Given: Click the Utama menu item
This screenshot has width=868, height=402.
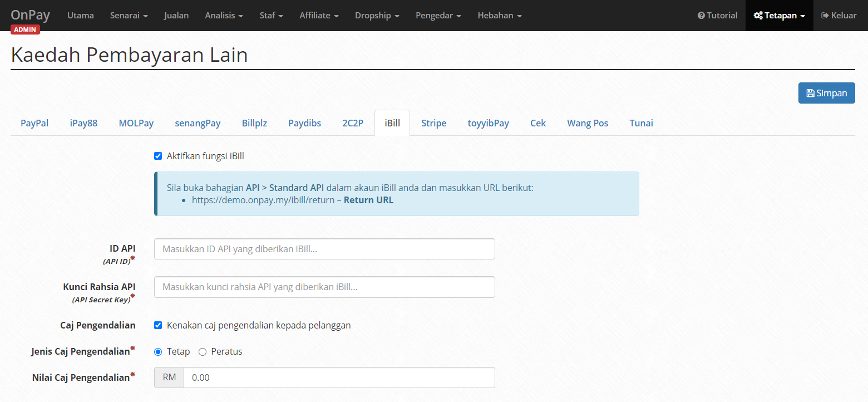Looking at the screenshot, I should [80, 15].
